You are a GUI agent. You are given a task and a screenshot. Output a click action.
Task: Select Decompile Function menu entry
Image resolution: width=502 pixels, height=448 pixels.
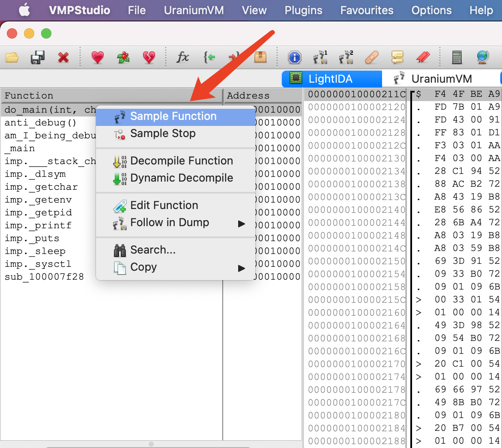pos(176,161)
